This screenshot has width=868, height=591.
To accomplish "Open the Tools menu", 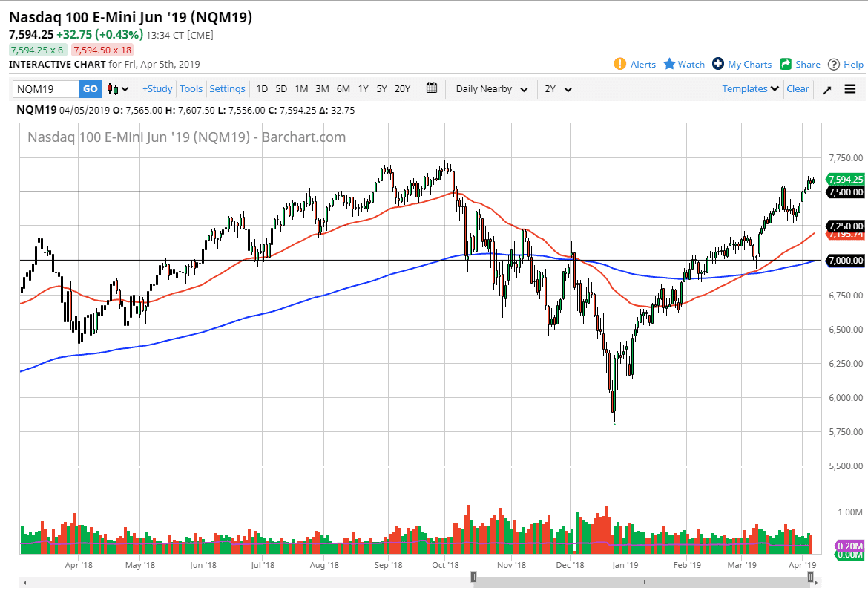I will tap(191, 88).
